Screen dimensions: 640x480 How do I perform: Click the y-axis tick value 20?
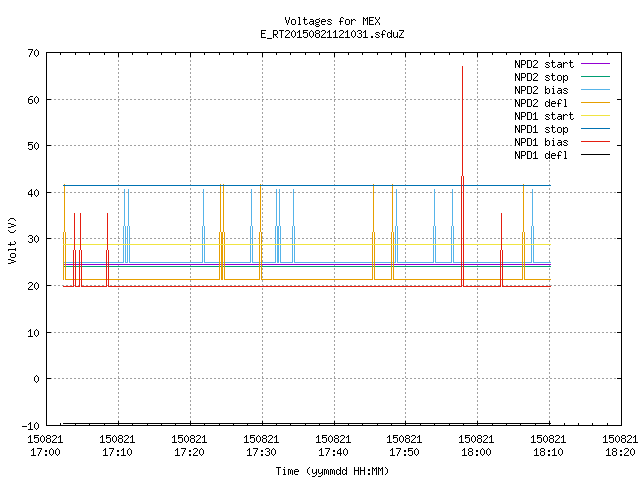(x=34, y=286)
